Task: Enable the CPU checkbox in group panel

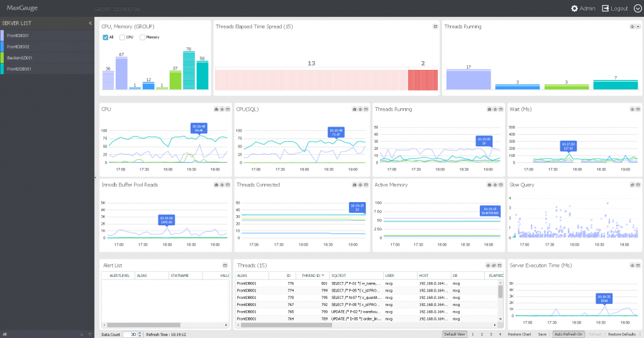Action: 122,37
